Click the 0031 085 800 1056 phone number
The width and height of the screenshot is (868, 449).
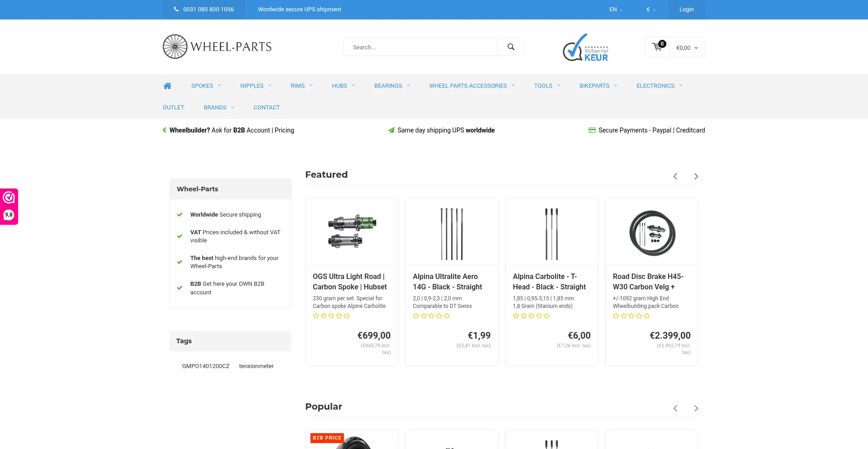coord(208,9)
